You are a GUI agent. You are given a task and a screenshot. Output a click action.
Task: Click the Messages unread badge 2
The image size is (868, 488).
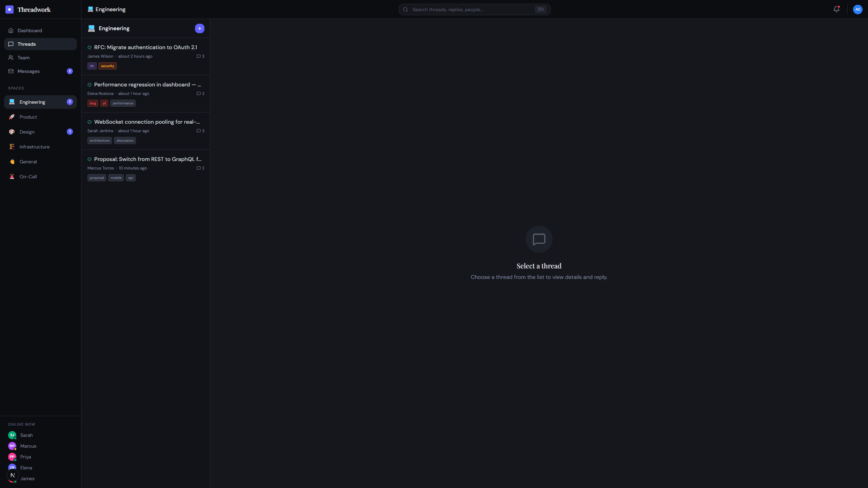click(x=70, y=71)
